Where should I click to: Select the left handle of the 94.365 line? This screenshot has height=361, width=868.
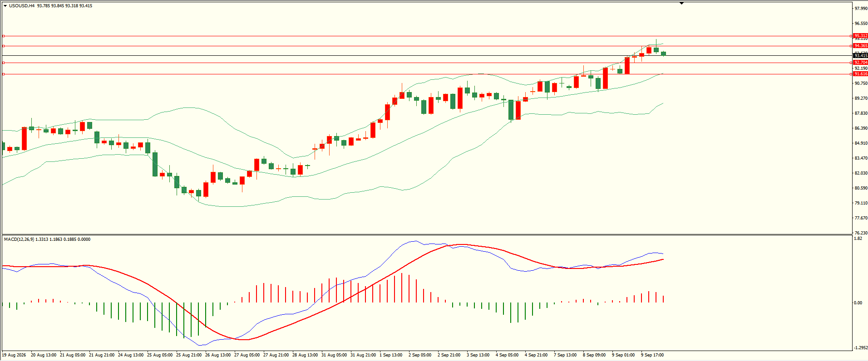(x=4, y=46)
